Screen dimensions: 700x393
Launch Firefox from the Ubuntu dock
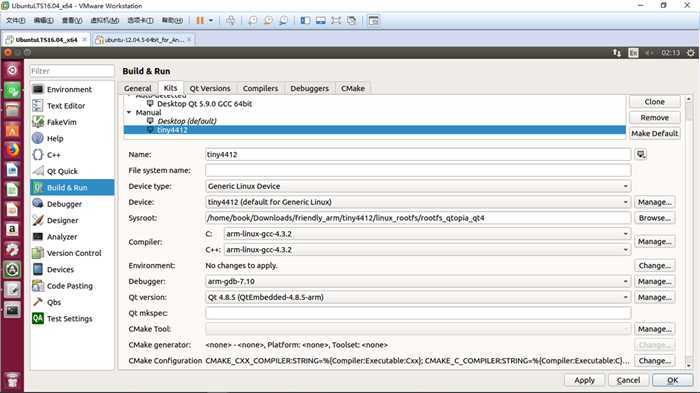coord(12,150)
